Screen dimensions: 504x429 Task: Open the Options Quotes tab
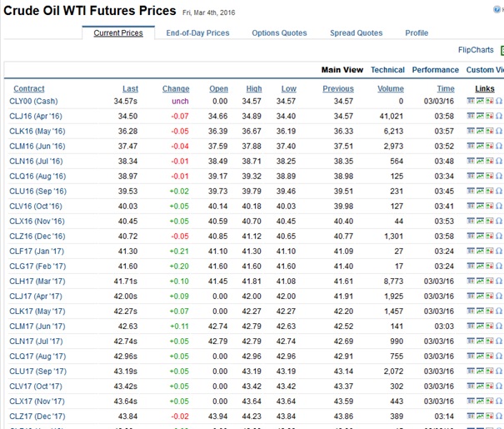point(279,33)
